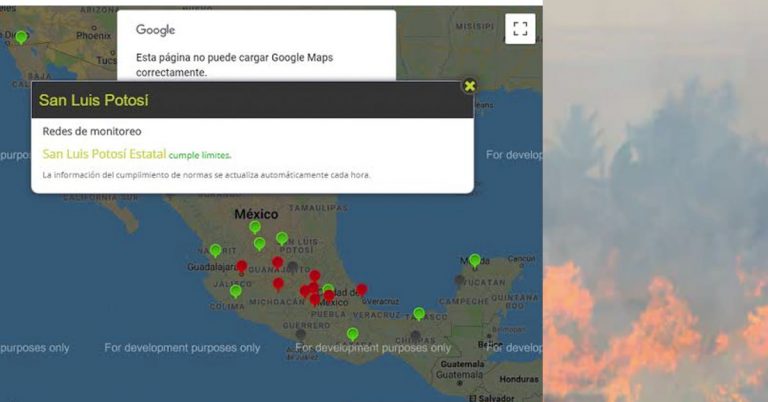The image size is (768, 402).
Task: Close the San Luis Potosí info popup
Action: [470, 86]
